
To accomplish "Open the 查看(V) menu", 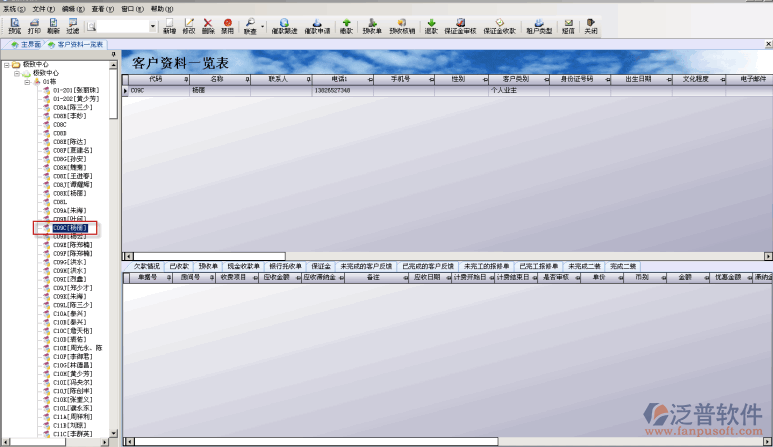I will click(103, 9).
